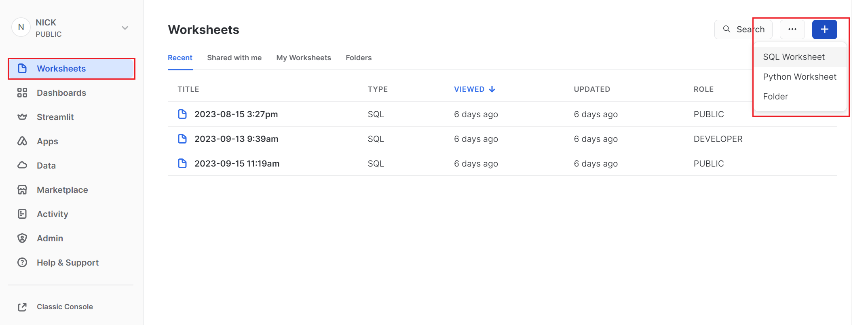
Task: Click the Help & Support question icon
Action: click(x=22, y=263)
